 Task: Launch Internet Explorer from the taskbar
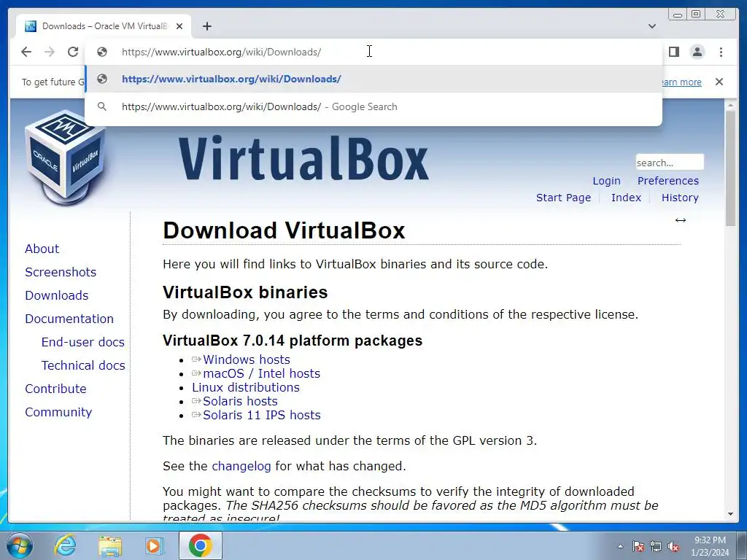coord(65,545)
